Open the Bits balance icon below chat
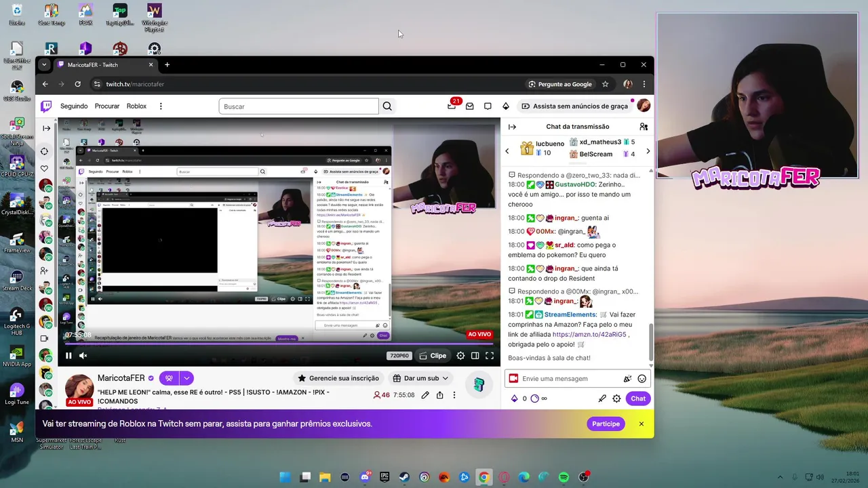868x488 pixels. [x=514, y=399]
